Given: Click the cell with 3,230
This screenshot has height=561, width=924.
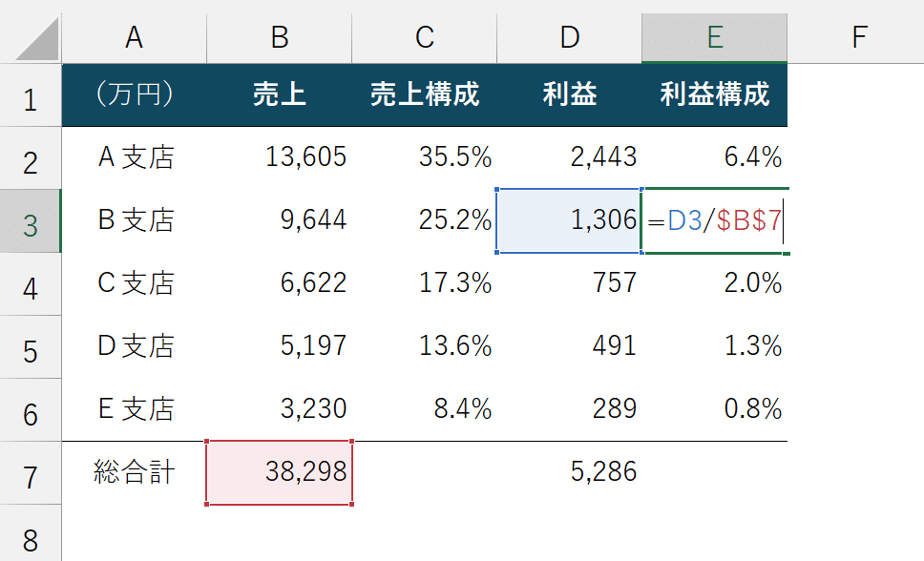Looking at the screenshot, I should (280, 410).
